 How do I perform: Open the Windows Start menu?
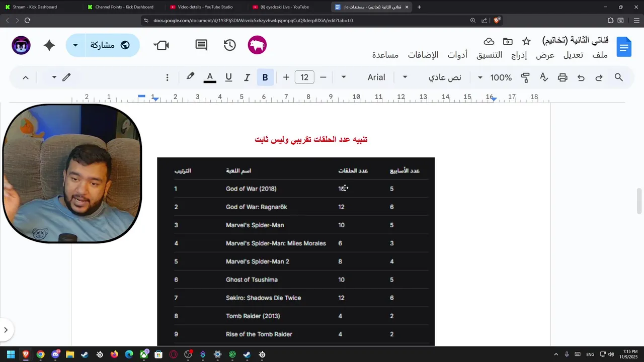[11, 354]
